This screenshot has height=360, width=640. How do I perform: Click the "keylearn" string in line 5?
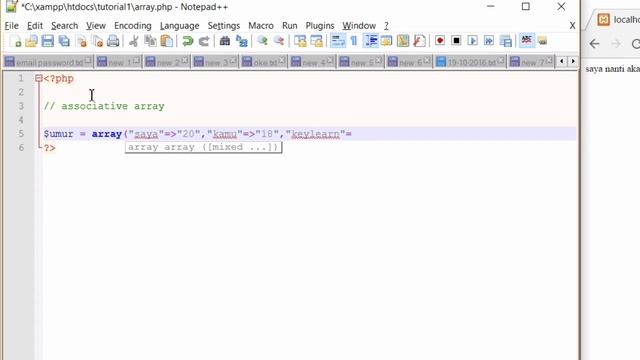(316, 134)
